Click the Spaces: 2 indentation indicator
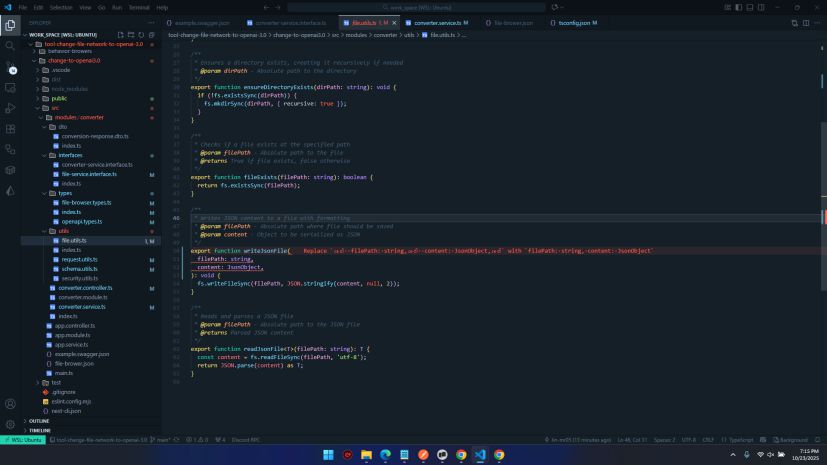Screen dimensions: 827x465 click(664, 440)
